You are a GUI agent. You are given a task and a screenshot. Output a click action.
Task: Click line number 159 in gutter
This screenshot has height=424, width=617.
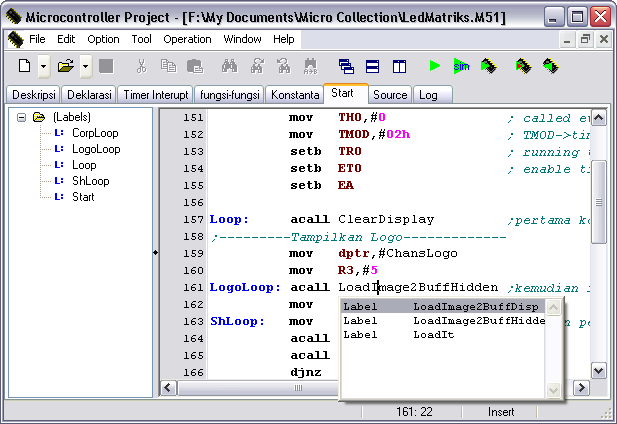(x=193, y=253)
